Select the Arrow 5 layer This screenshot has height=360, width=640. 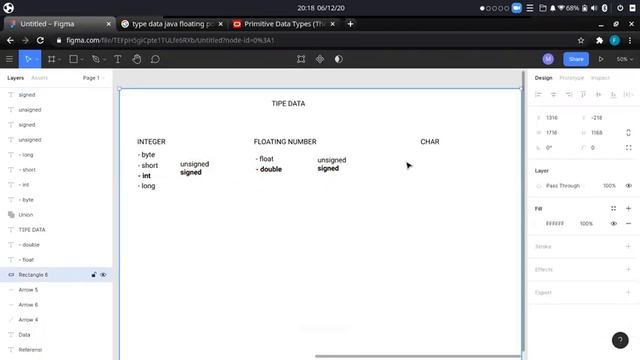pos(56,290)
